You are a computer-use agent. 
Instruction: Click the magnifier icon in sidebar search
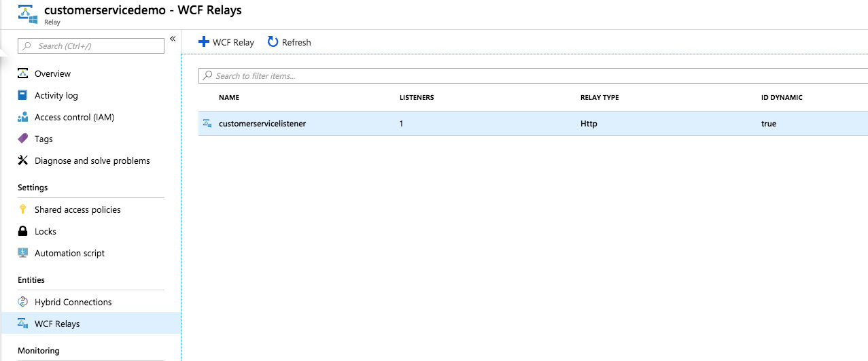pyautogui.click(x=27, y=46)
